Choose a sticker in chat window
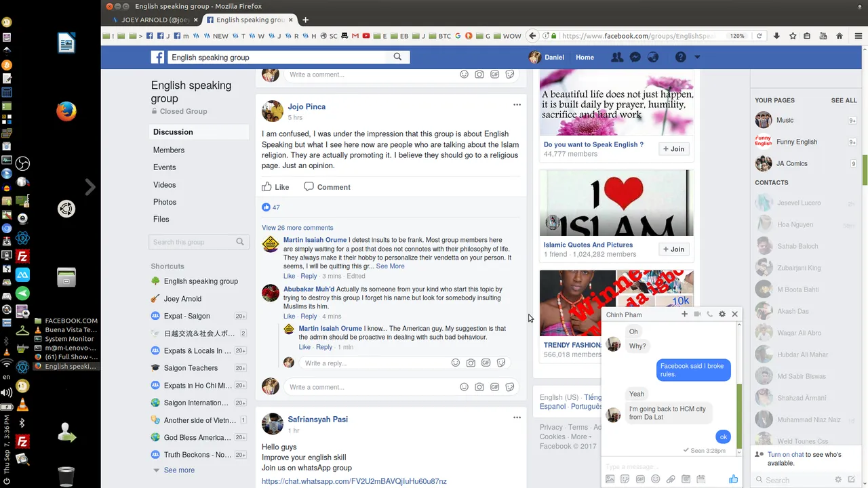The image size is (868, 488). click(x=625, y=479)
